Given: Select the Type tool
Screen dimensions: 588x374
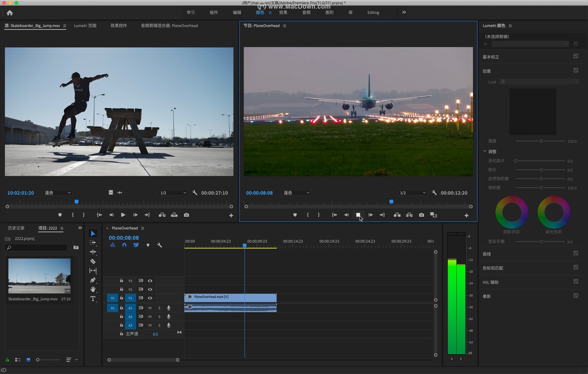Looking at the screenshot, I should pos(93,299).
